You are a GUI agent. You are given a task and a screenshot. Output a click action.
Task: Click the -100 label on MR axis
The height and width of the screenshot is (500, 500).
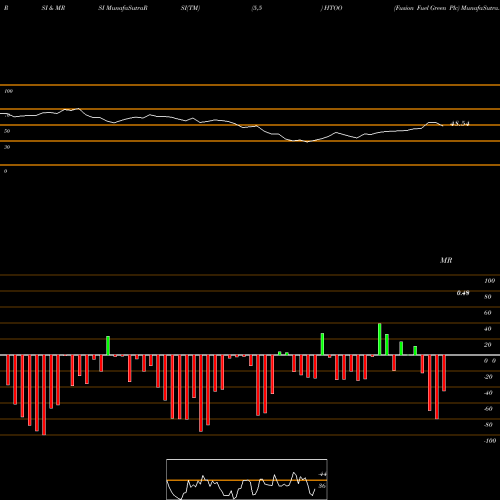(x=490, y=441)
